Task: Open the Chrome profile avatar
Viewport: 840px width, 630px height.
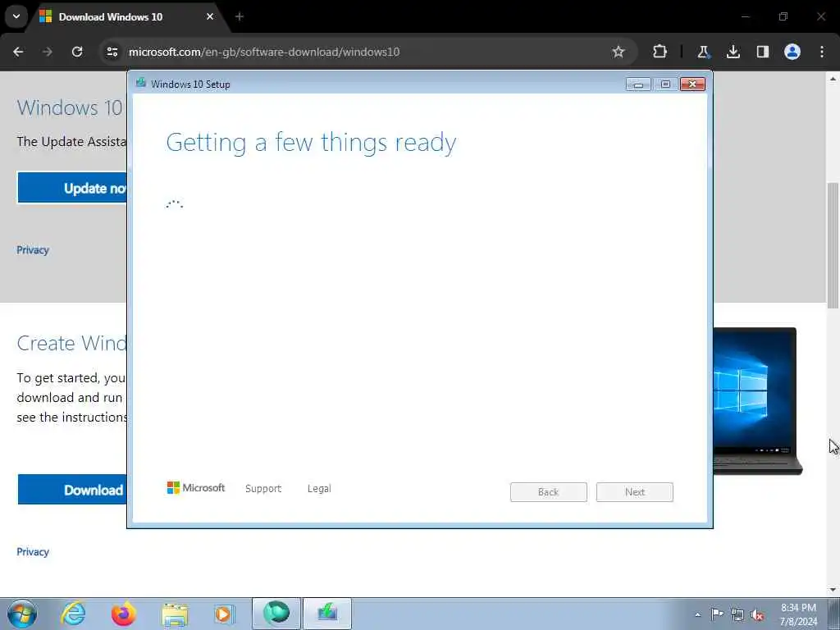Action: tap(792, 52)
